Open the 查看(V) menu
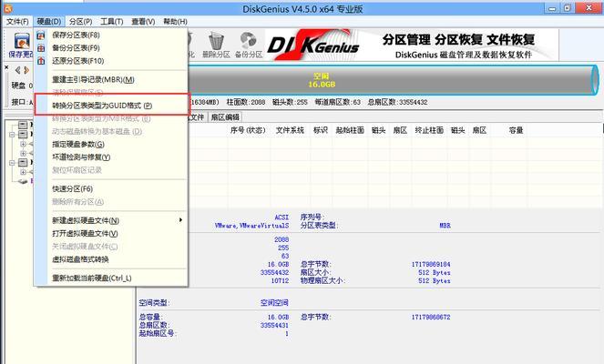The image size is (604, 364). coord(143,22)
